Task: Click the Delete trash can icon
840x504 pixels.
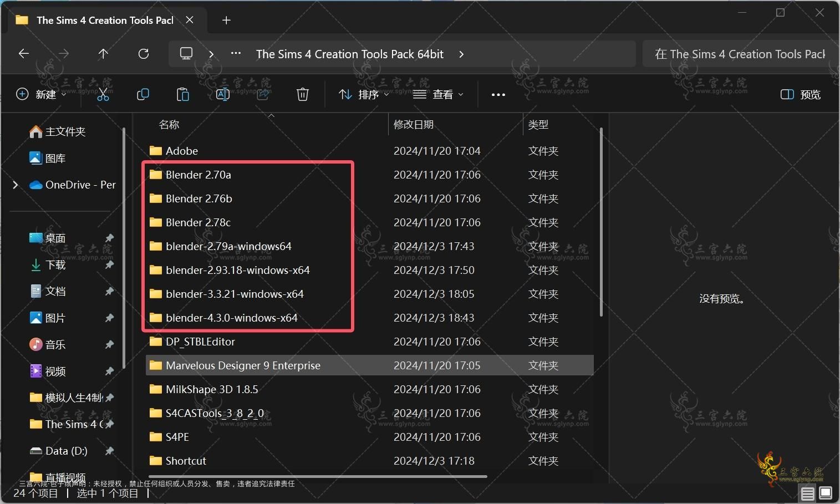Action: coord(303,94)
